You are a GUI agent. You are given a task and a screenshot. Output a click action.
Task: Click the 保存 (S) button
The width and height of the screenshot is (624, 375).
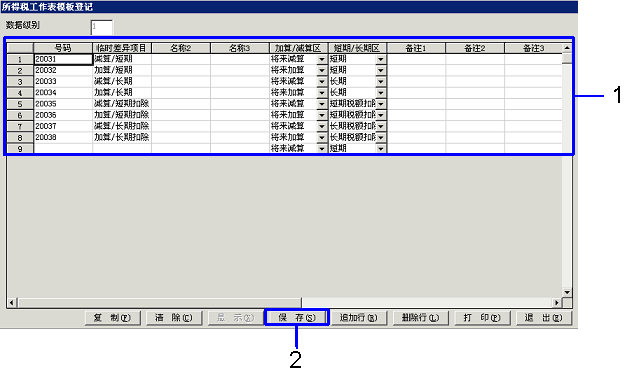(297, 318)
